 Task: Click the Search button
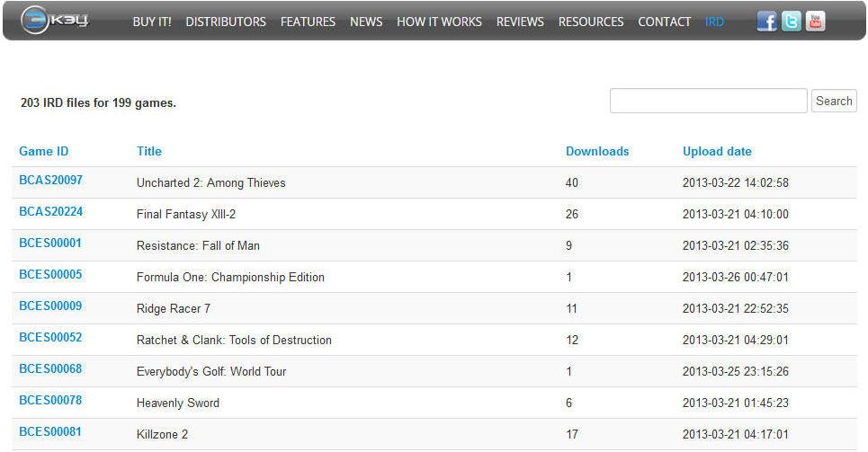coord(834,101)
